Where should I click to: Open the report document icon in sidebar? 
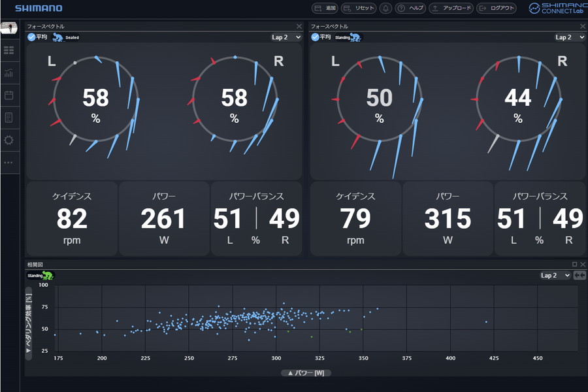9,118
